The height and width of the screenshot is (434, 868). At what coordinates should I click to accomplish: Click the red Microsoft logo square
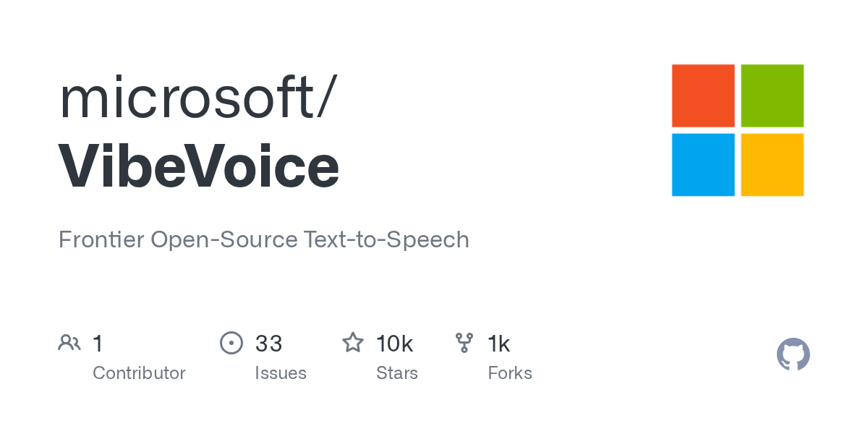[x=703, y=95]
